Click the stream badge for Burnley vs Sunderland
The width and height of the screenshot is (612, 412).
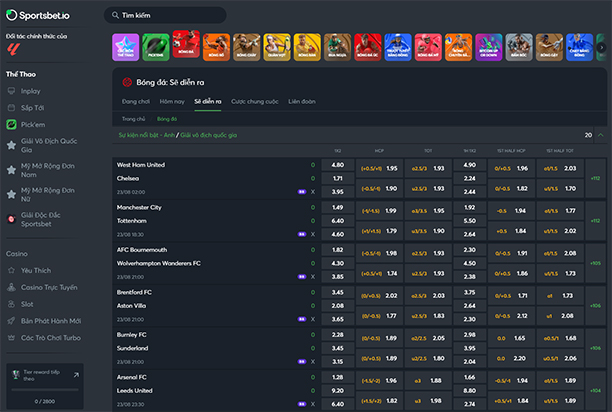click(302, 362)
